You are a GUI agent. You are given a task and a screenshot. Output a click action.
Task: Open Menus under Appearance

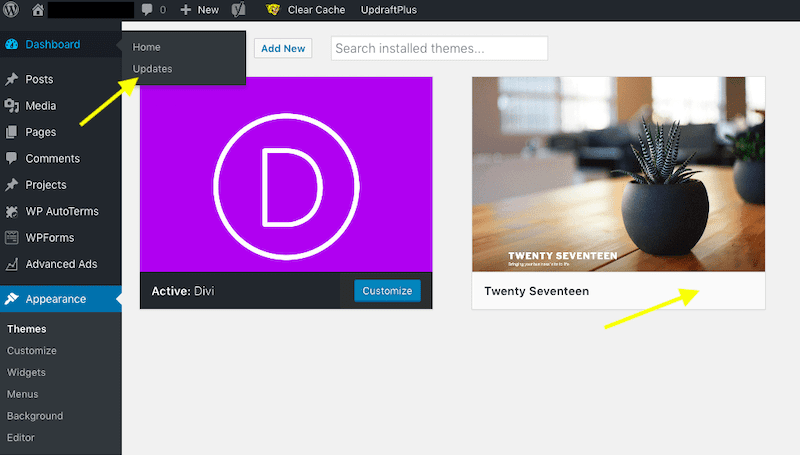pos(22,394)
